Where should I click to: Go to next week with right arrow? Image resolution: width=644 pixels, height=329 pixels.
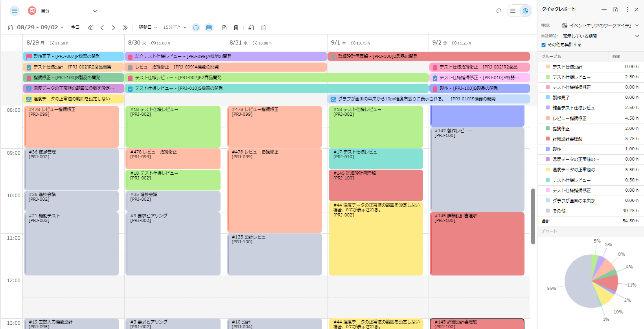[x=113, y=28]
